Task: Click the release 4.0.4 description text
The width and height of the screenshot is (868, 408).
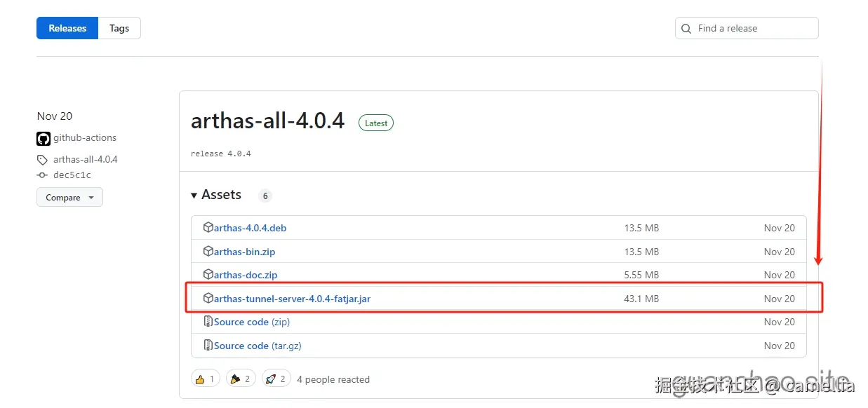Action: click(x=221, y=154)
